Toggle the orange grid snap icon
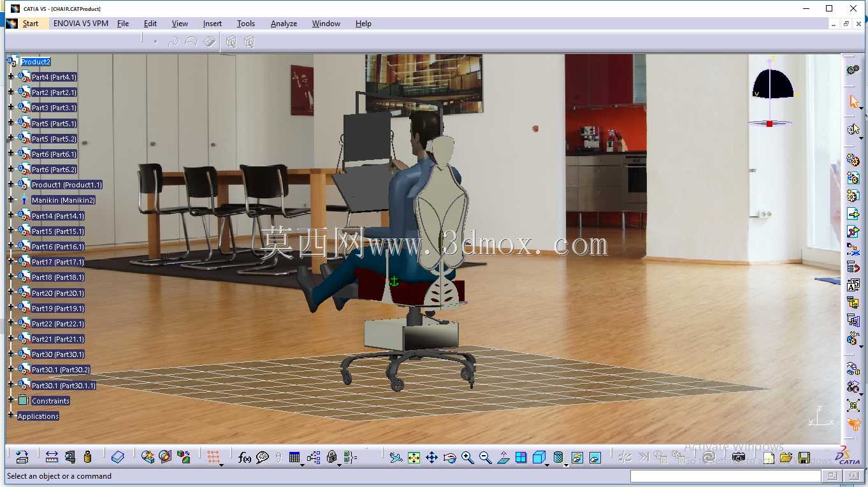 (213, 457)
